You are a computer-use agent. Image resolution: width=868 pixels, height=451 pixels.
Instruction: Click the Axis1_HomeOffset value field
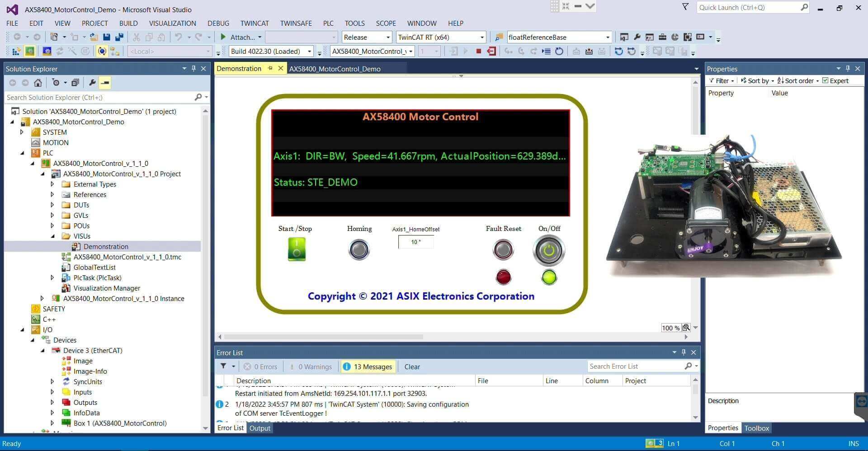(415, 242)
